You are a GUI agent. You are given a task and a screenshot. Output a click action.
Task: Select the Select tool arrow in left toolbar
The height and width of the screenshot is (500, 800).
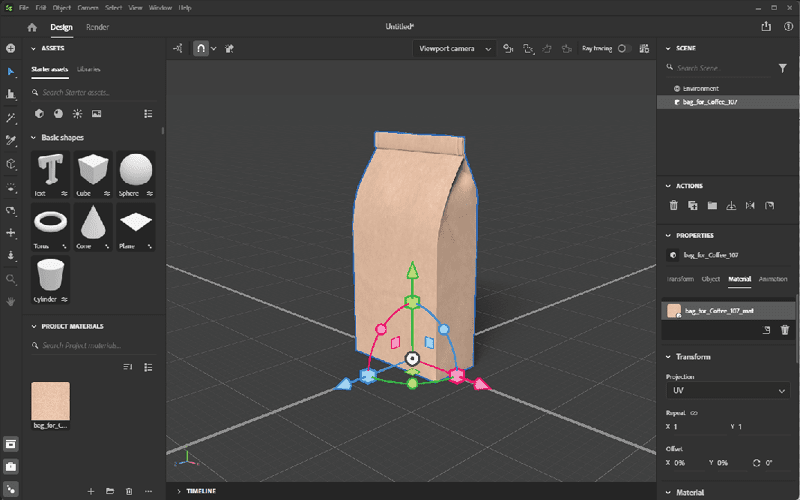tap(11, 71)
